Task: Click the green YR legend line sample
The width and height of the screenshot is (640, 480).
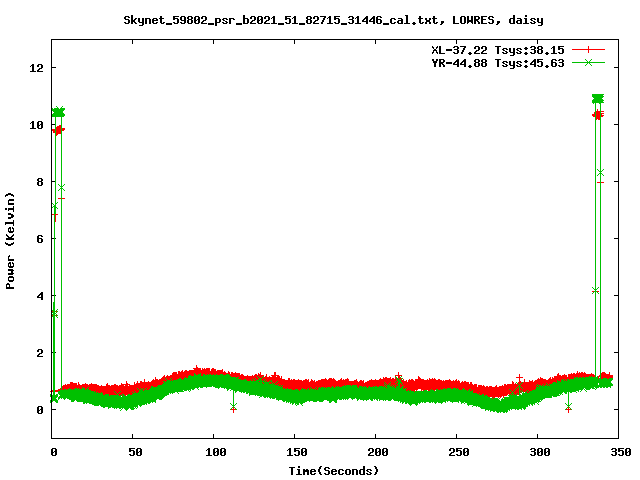Action: coord(589,62)
